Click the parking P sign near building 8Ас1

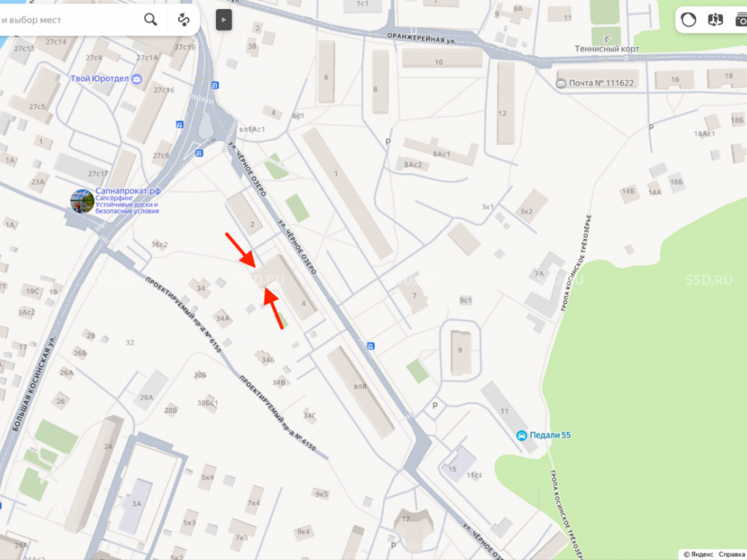pyautogui.click(x=388, y=142)
